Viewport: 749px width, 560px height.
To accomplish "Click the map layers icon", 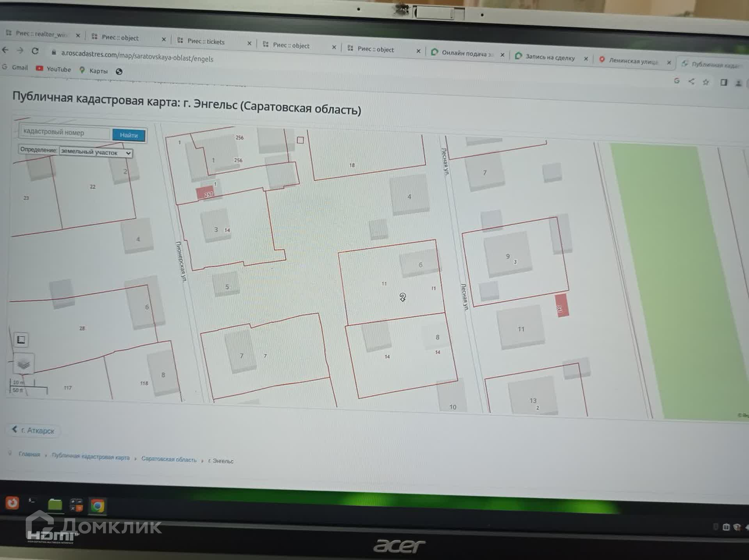I will [x=23, y=364].
